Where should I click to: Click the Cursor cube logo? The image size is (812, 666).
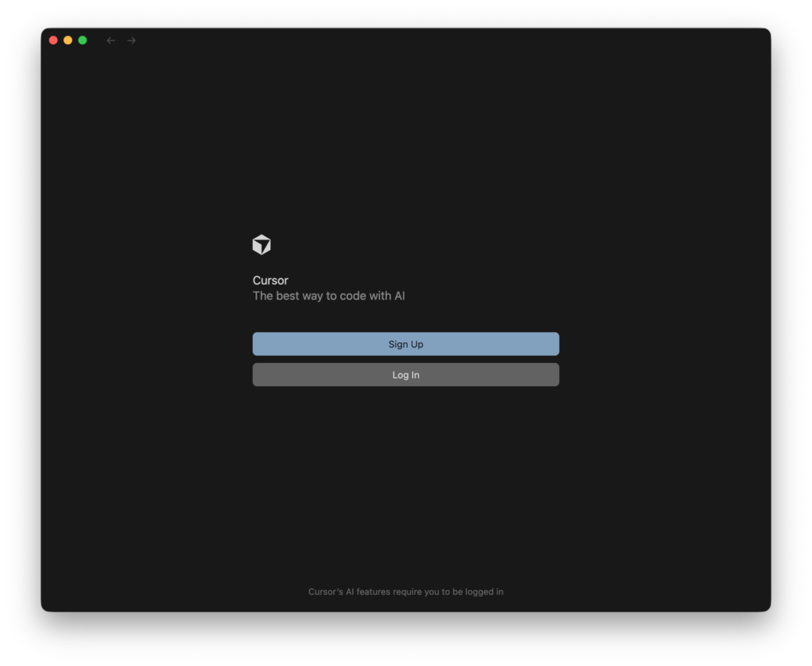point(262,245)
